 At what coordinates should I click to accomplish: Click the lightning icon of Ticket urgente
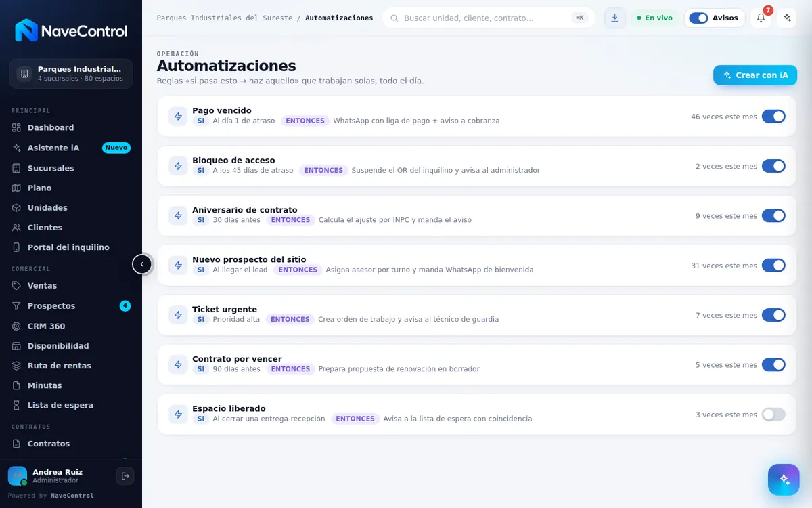pos(178,315)
